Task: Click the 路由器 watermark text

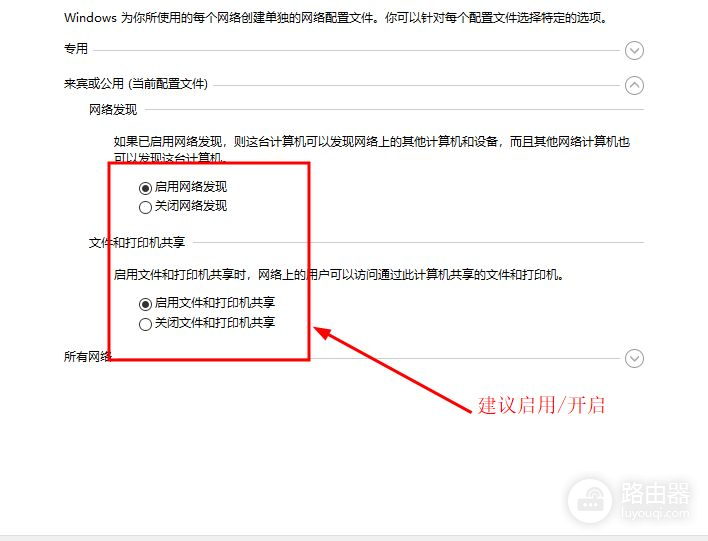Action: coord(655,493)
